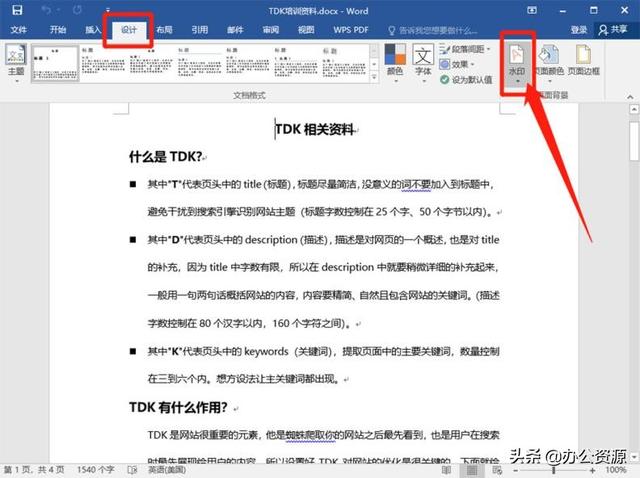Switch to Print Layout view icon

pos(472,470)
